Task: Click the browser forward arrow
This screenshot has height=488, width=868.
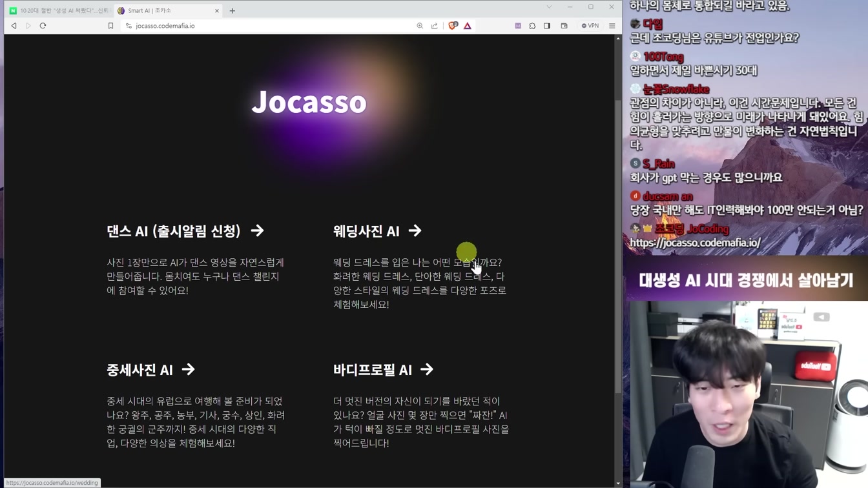Action: (x=28, y=26)
